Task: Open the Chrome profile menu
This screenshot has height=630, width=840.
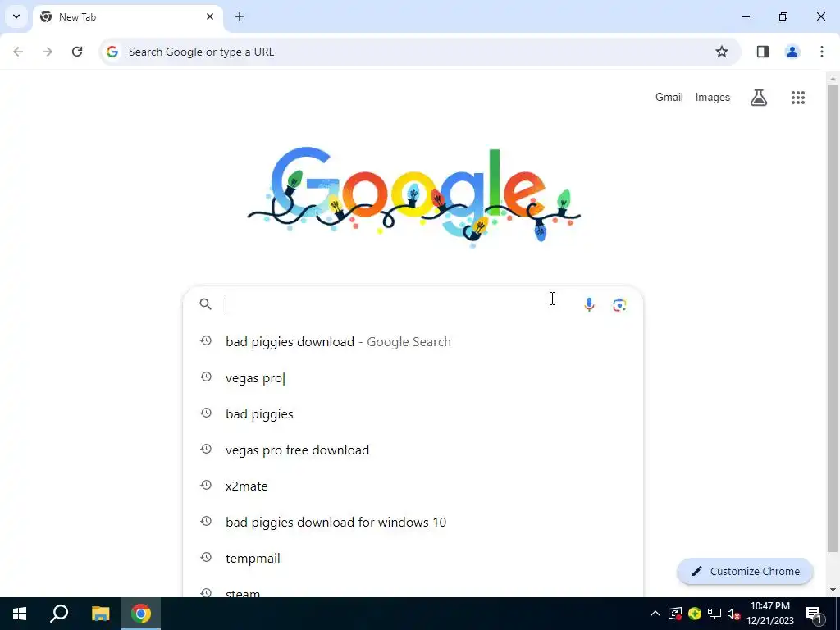Action: (792, 52)
